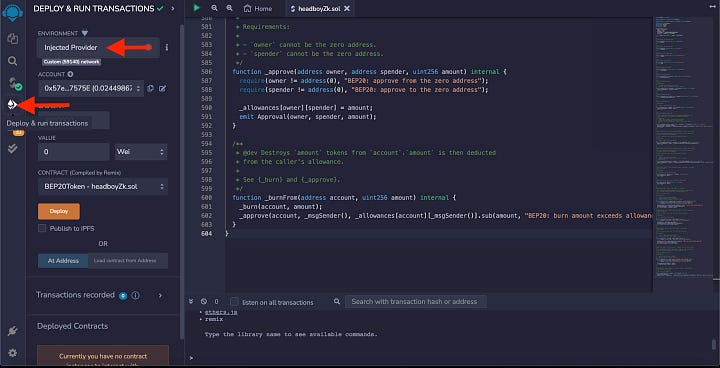Click the clear terminal icon

pos(204,302)
